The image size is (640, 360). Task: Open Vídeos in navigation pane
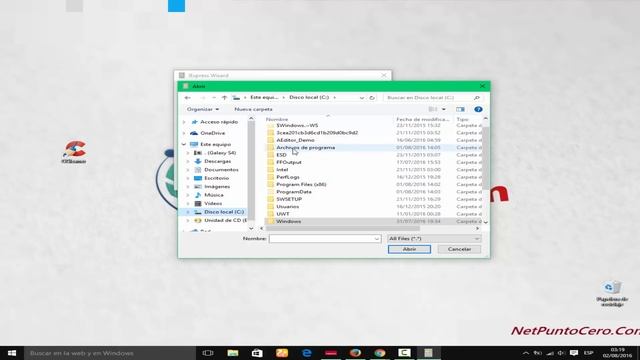click(213, 203)
